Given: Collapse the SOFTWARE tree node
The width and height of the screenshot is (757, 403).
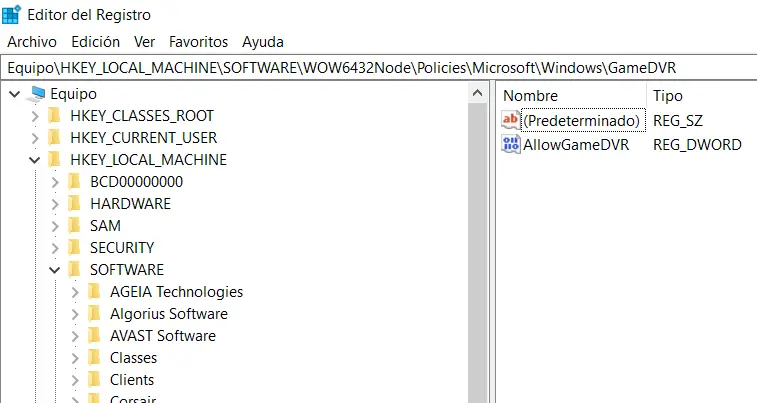Looking at the screenshot, I should tap(55, 270).
